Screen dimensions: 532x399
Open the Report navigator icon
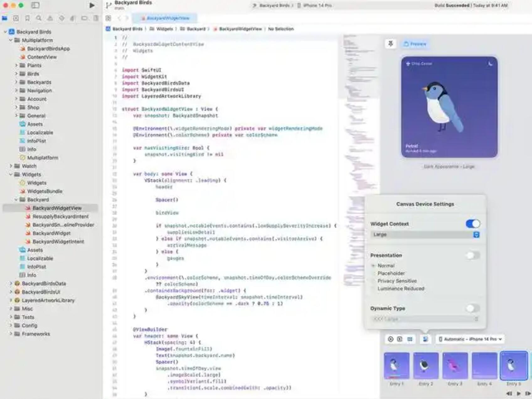(96, 18)
